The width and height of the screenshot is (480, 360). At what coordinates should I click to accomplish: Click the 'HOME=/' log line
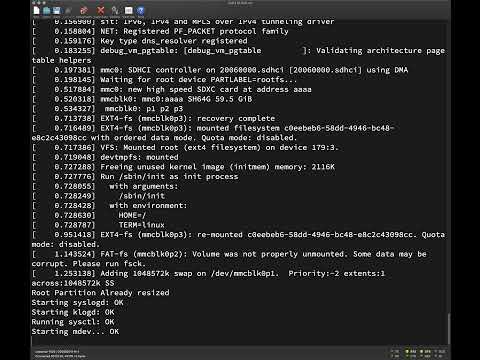tap(89, 215)
